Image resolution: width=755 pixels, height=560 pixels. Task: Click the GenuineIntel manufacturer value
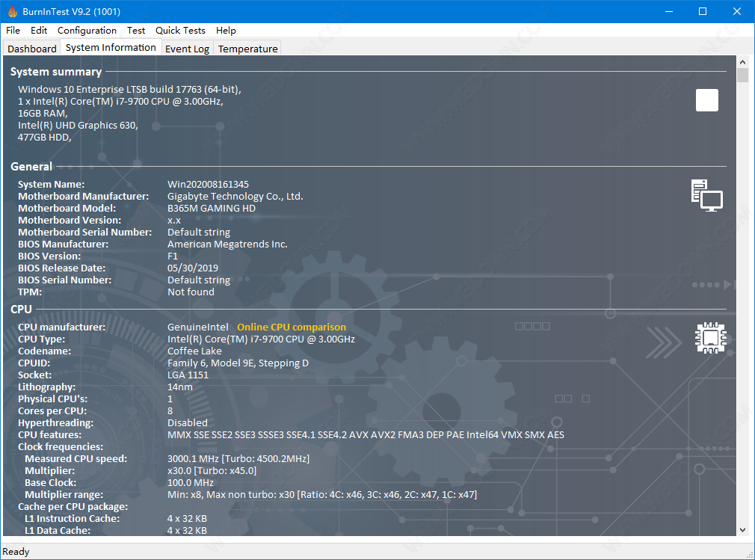(198, 327)
